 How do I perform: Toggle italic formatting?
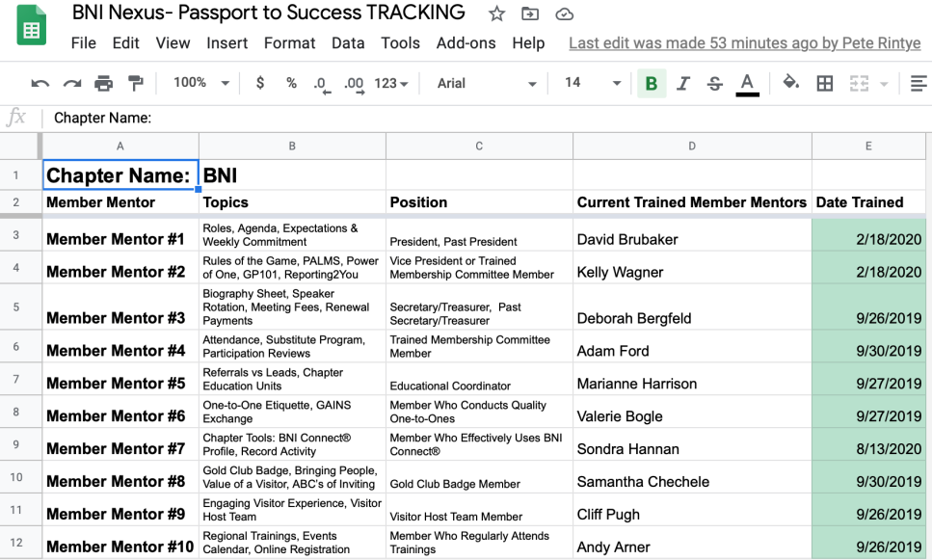(x=683, y=83)
